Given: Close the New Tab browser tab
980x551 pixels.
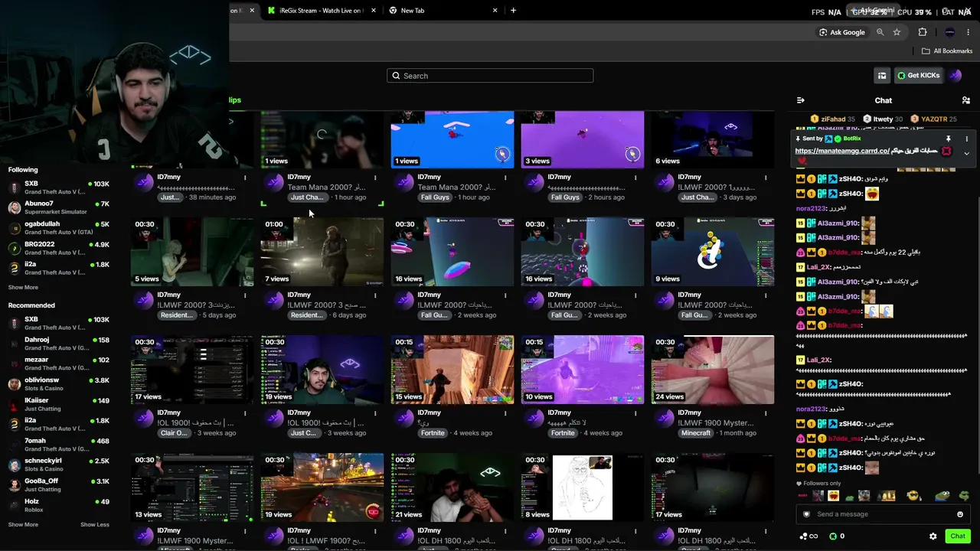Looking at the screenshot, I should tap(495, 11).
